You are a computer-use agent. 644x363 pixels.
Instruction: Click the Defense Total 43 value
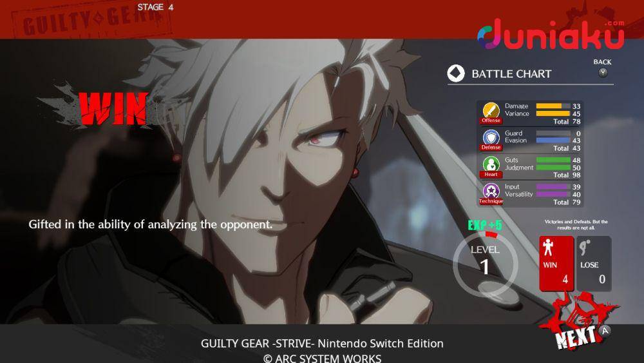pos(576,148)
